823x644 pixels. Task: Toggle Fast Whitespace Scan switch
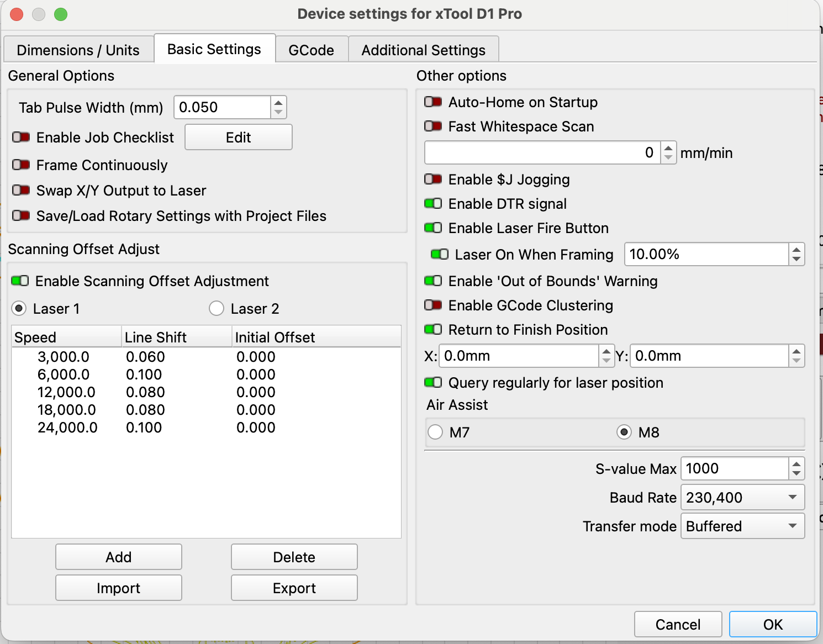point(433,126)
